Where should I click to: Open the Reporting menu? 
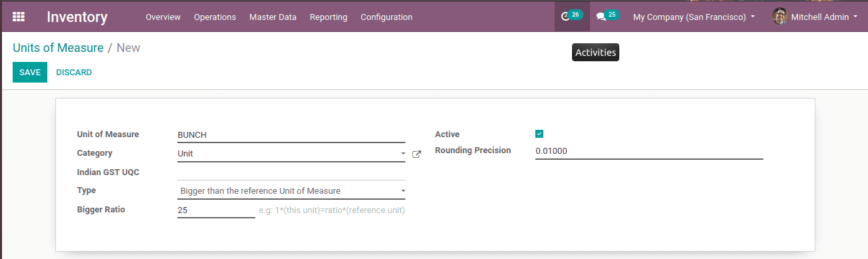pos(329,17)
